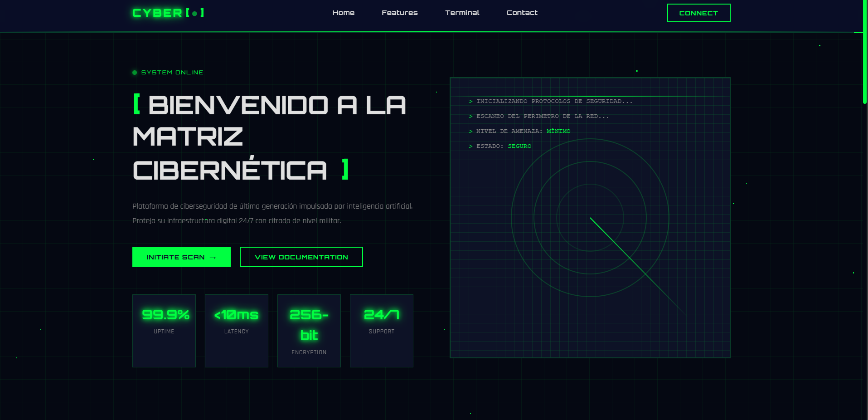Open the Features navigation item
This screenshot has width=868, height=420.
(x=400, y=13)
